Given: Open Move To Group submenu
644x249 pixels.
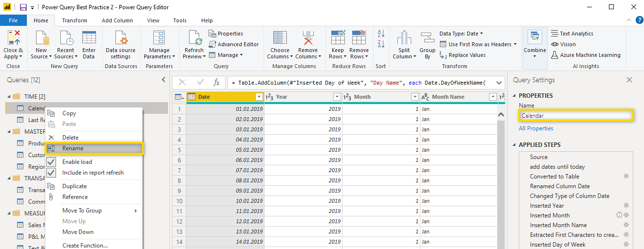Looking at the screenshot, I should (x=94, y=211).
